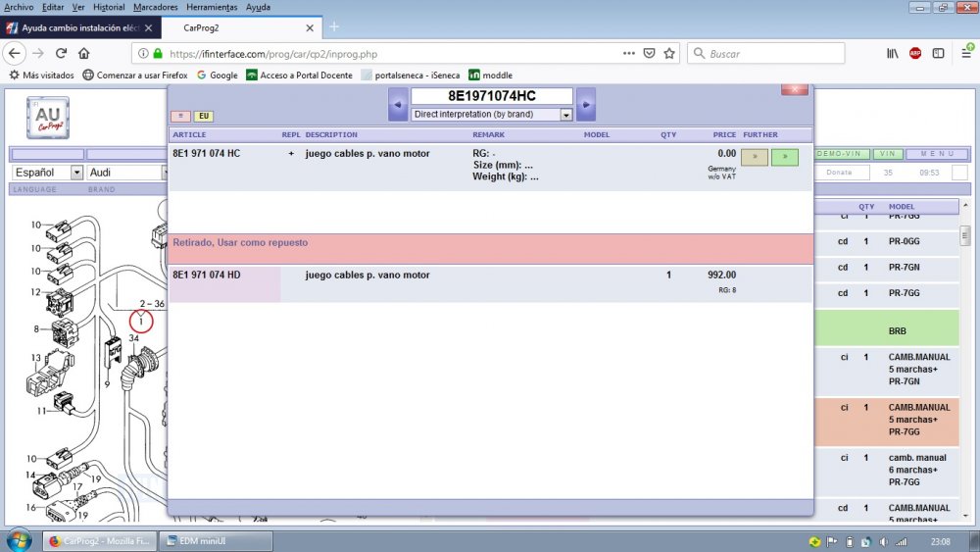
Task: Open the Windows Start menu
Action: 19,540
